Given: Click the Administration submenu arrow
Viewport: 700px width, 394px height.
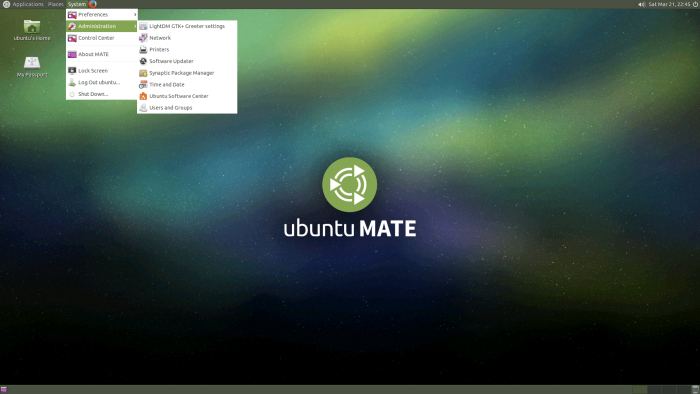Looking at the screenshot, I should [135, 26].
